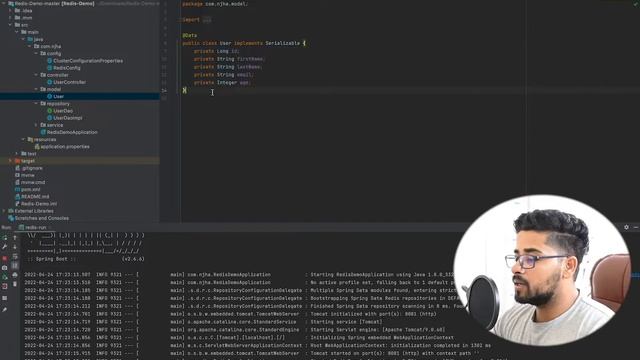Open run configuration wrench icon
640x360 pixels.
coord(4,247)
